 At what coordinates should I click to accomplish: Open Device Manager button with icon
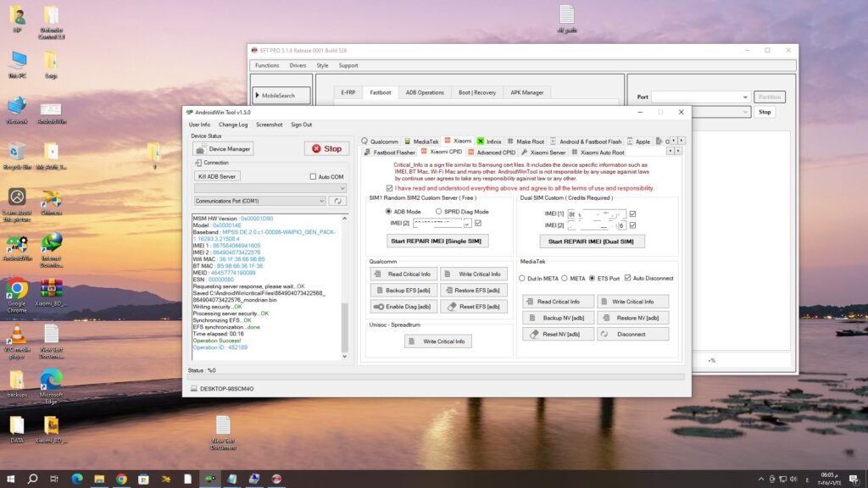click(x=224, y=149)
